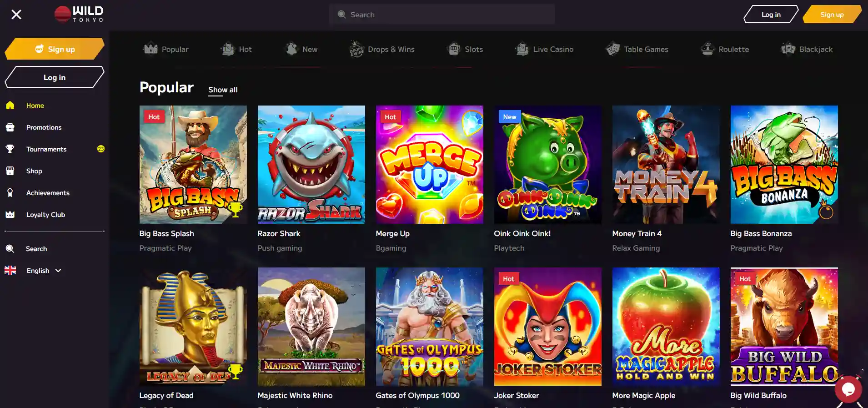Open the Big Bass Splash game thumbnail
Viewport: 868px width, 408px height.
click(193, 165)
